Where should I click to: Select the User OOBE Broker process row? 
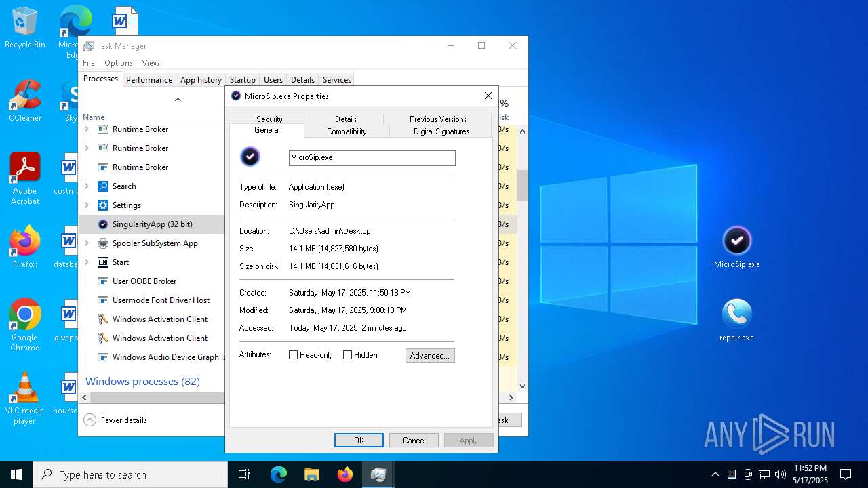click(x=153, y=281)
